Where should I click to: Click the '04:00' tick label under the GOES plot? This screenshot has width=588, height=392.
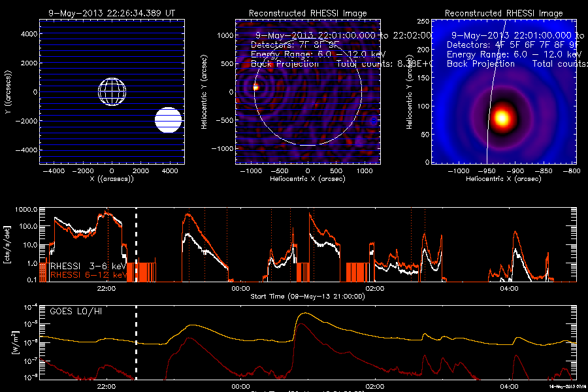509,387
